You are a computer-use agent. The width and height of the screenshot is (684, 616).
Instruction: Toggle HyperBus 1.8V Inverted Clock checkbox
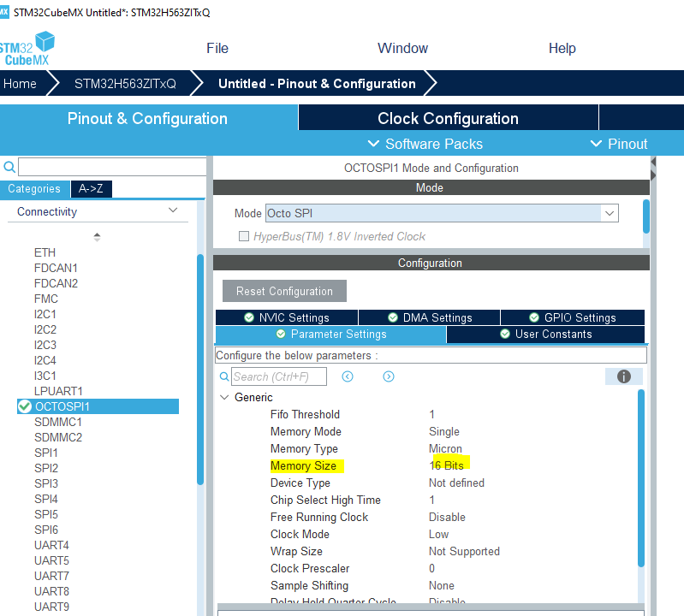tap(244, 236)
